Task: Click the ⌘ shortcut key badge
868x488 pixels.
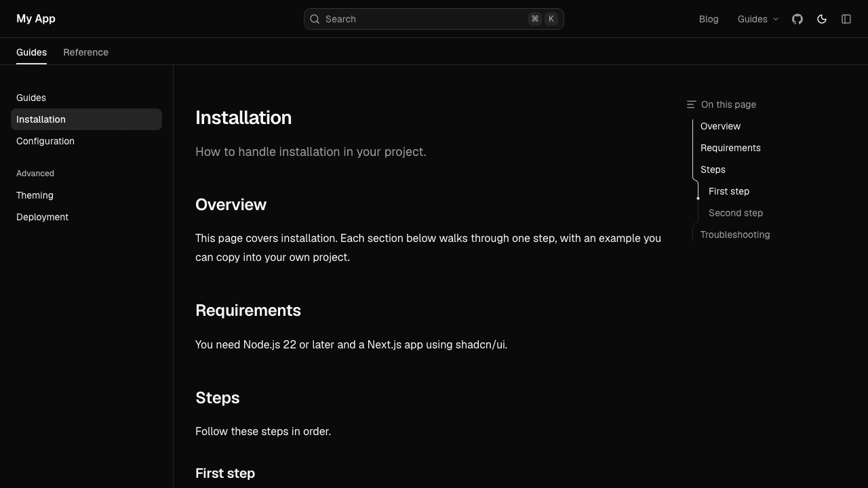Action: (x=535, y=19)
